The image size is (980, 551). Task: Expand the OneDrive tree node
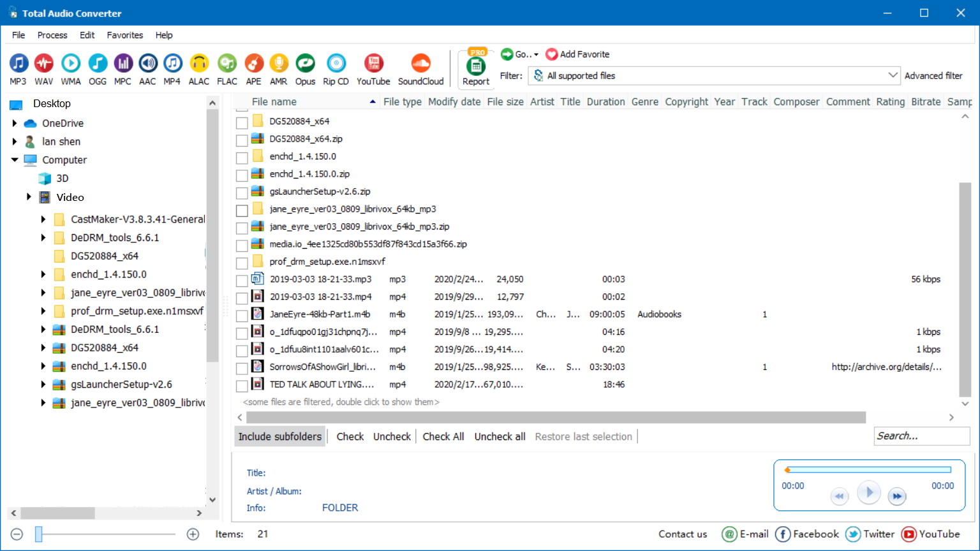(x=15, y=123)
